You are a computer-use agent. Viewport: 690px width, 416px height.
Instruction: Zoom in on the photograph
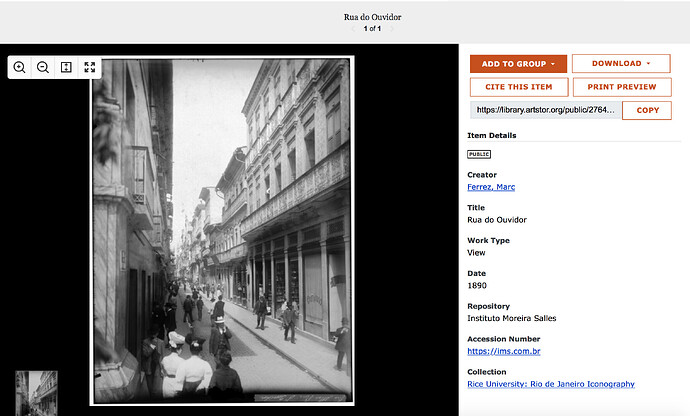pos(19,67)
